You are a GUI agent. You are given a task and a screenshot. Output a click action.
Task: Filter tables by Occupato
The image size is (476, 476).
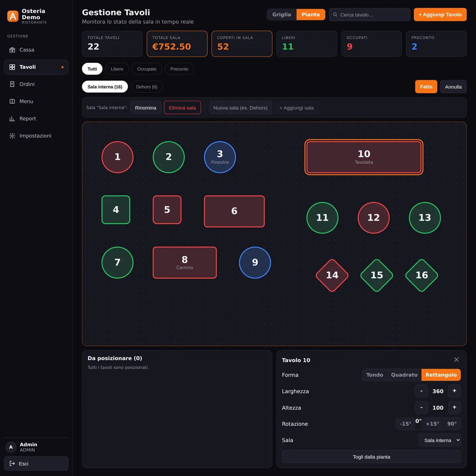pos(147,69)
